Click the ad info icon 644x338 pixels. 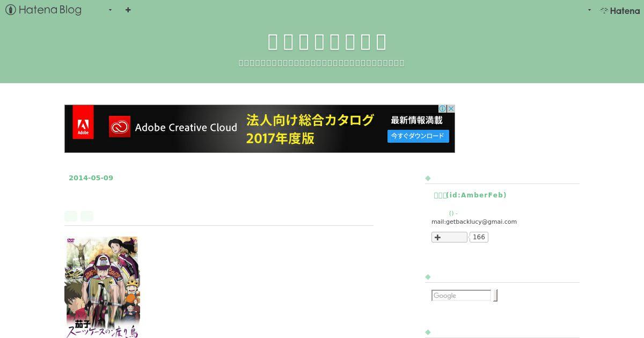[443, 108]
